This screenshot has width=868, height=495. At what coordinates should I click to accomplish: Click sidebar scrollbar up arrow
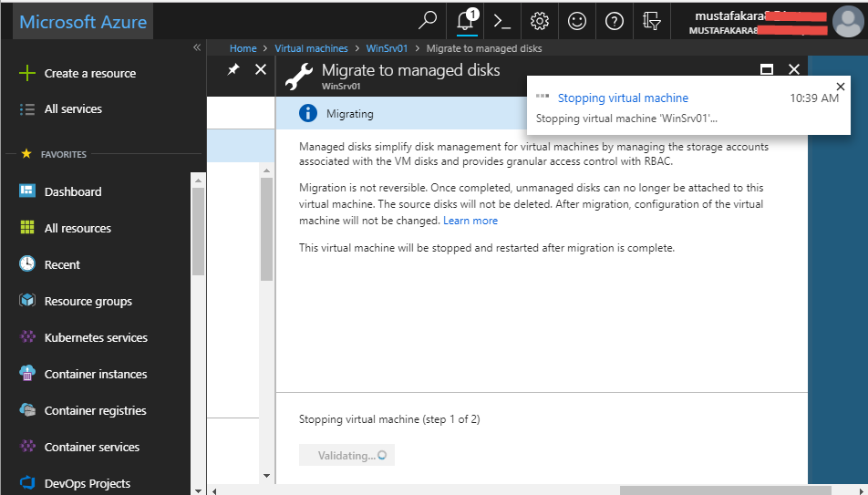click(198, 180)
